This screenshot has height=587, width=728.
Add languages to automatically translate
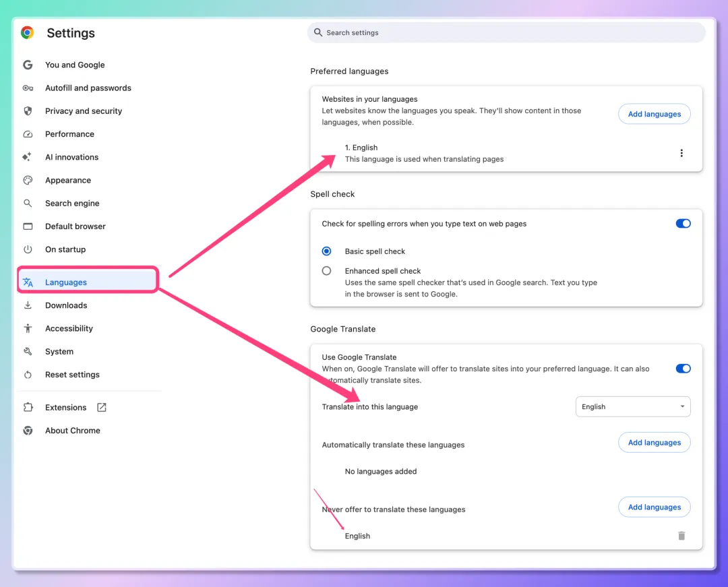pyautogui.click(x=654, y=443)
